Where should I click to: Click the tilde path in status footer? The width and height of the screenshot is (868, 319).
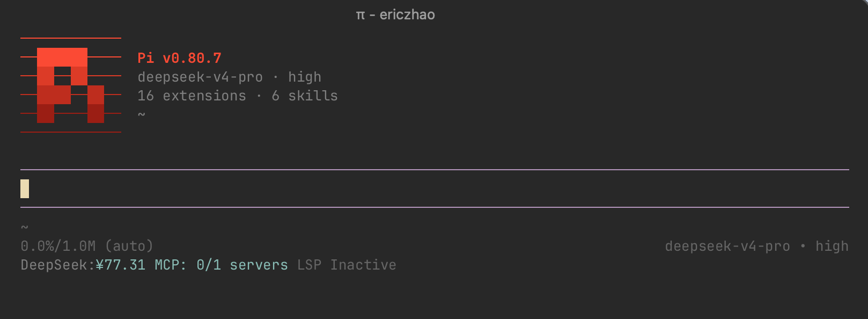click(x=25, y=228)
